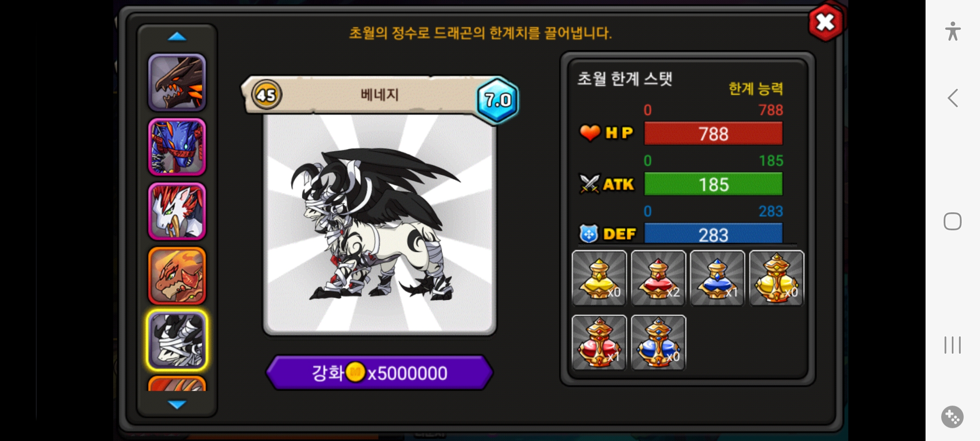Click the small blue essence potion x1
Viewport: 980px width, 441px height.
click(717, 278)
